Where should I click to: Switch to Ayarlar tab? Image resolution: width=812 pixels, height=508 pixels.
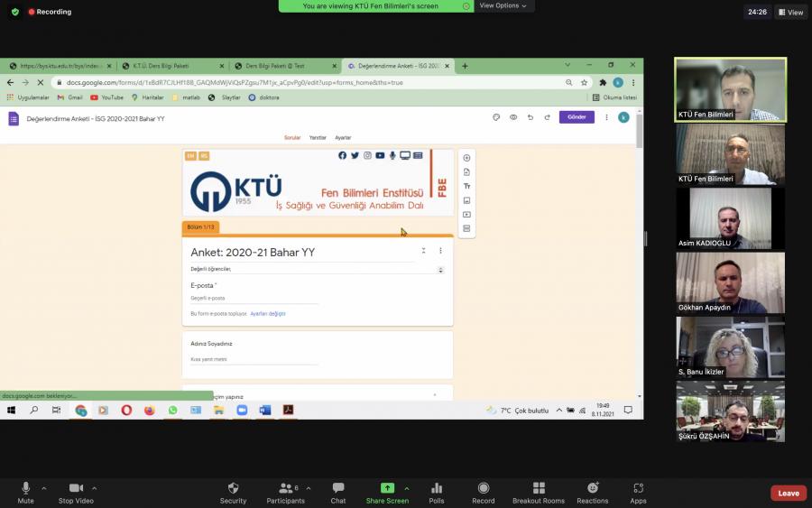(x=343, y=138)
